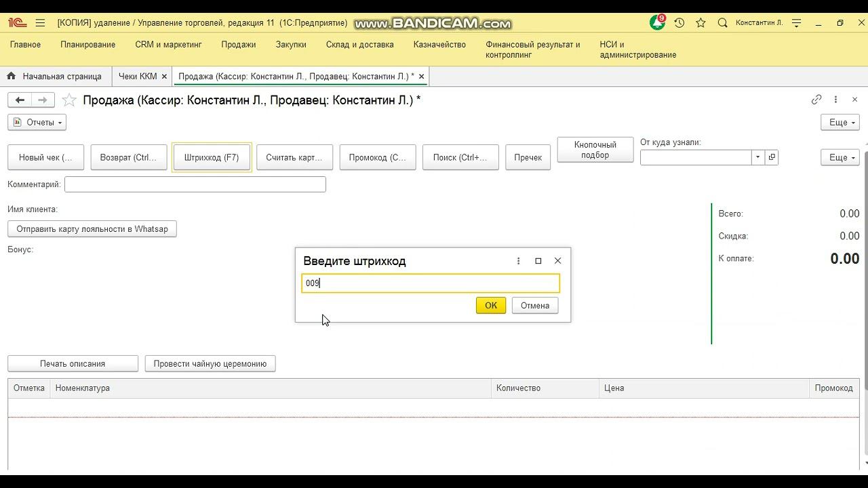Close the Введите штрихкод dialog
Viewport: 868px width, 488px height.
(557, 261)
